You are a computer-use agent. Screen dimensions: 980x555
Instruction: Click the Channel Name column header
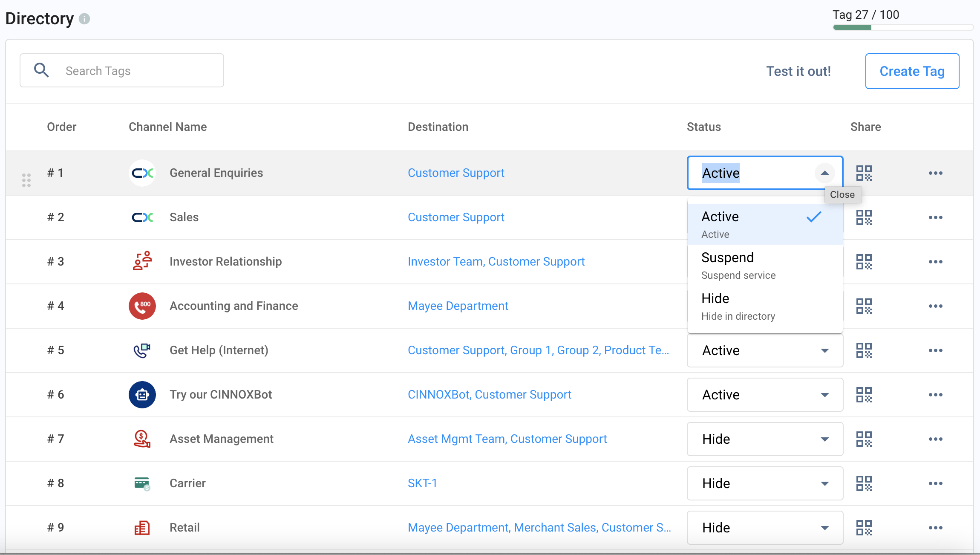[x=167, y=127]
